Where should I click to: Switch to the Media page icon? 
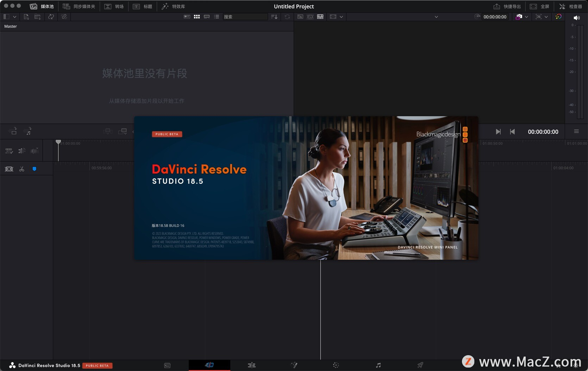[x=167, y=365]
